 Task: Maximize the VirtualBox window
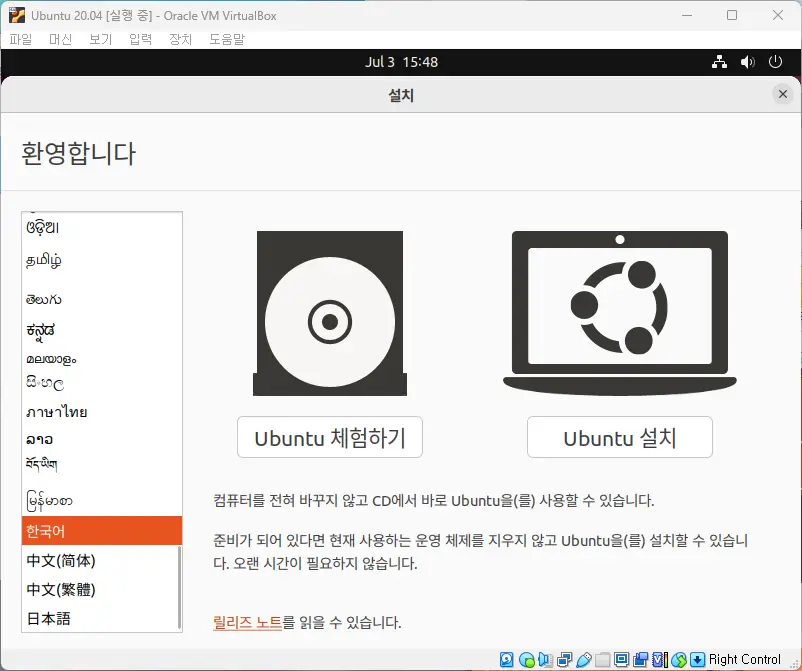732,15
